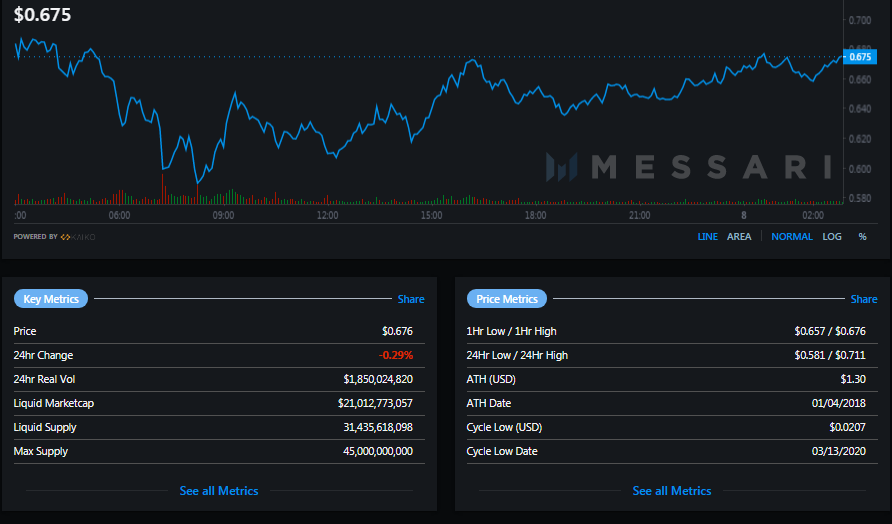Image resolution: width=892 pixels, height=524 pixels.
Task: Click the 24hr Real Vol value $1,850,024,820
Action: pyautogui.click(x=378, y=379)
